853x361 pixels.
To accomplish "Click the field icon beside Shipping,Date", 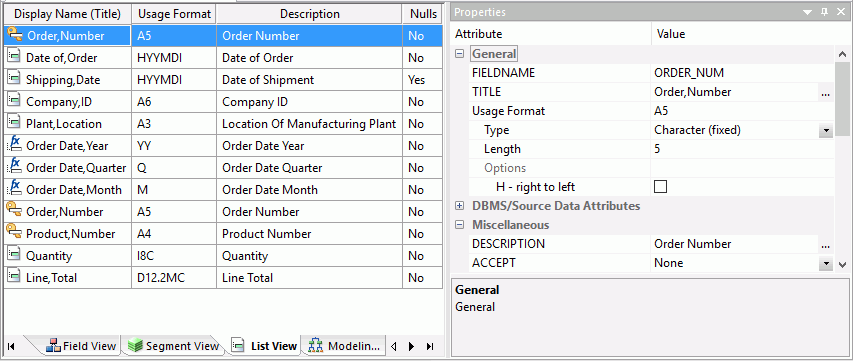I will [x=14, y=79].
